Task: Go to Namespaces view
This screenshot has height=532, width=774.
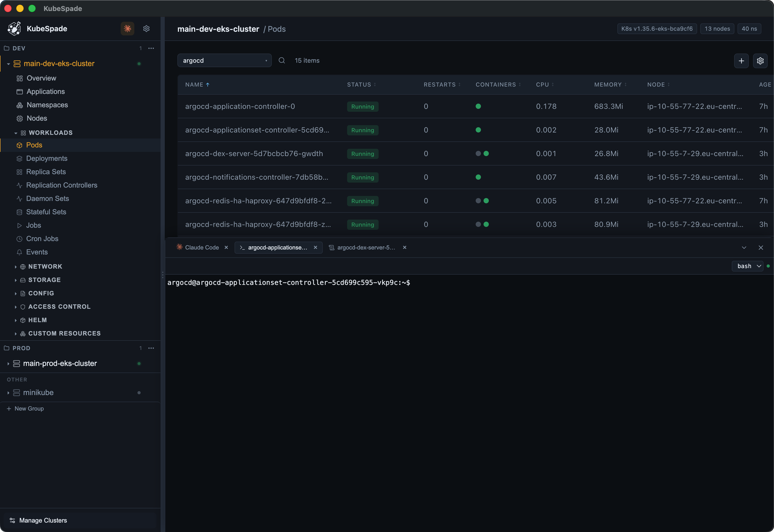Action: 47,105
